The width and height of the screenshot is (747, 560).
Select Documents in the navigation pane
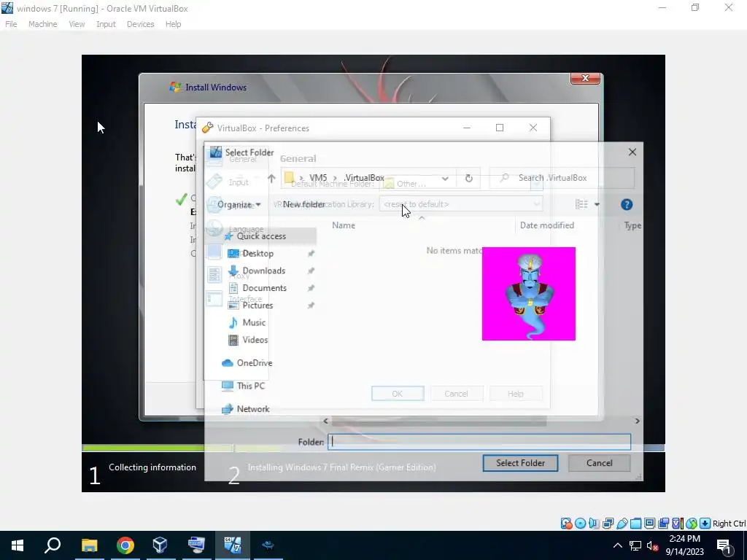pyautogui.click(x=264, y=288)
